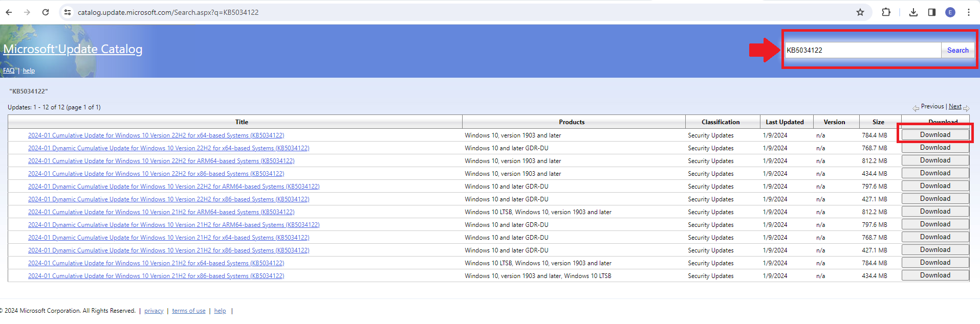Open the user profile avatar
Viewport: 980px width, 324px height.
950,12
